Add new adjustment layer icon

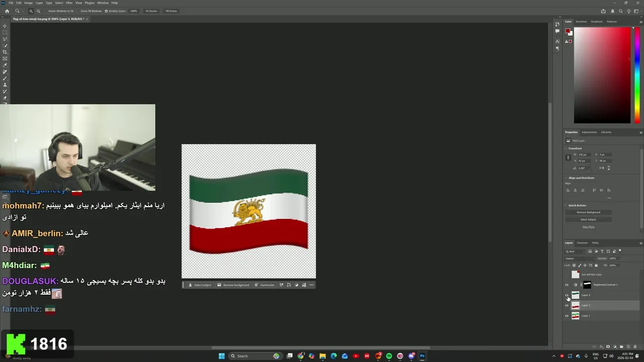click(x=615, y=346)
